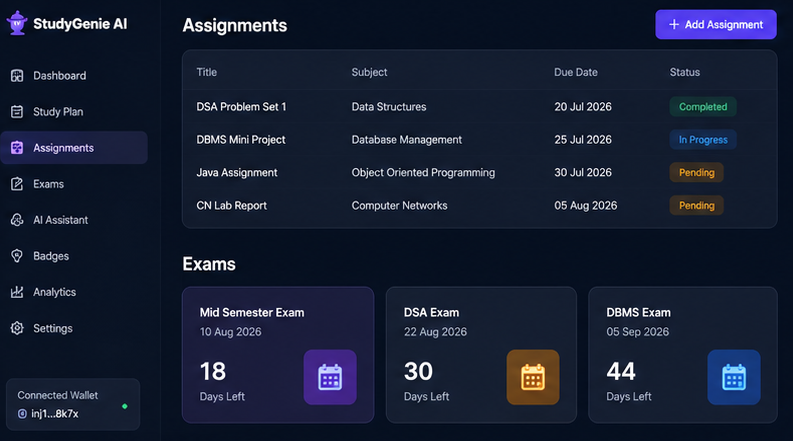Click the Subject column header
The height and width of the screenshot is (441, 793).
click(x=369, y=72)
